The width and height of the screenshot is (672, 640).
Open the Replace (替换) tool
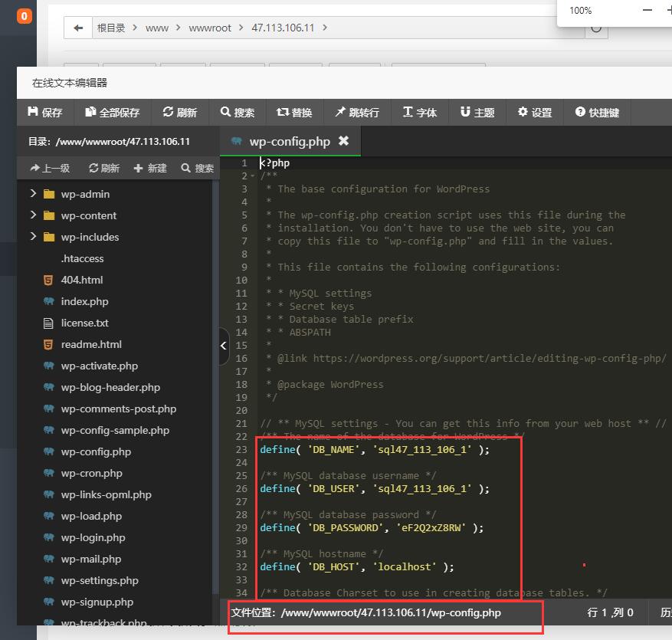(x=294, y=113)
